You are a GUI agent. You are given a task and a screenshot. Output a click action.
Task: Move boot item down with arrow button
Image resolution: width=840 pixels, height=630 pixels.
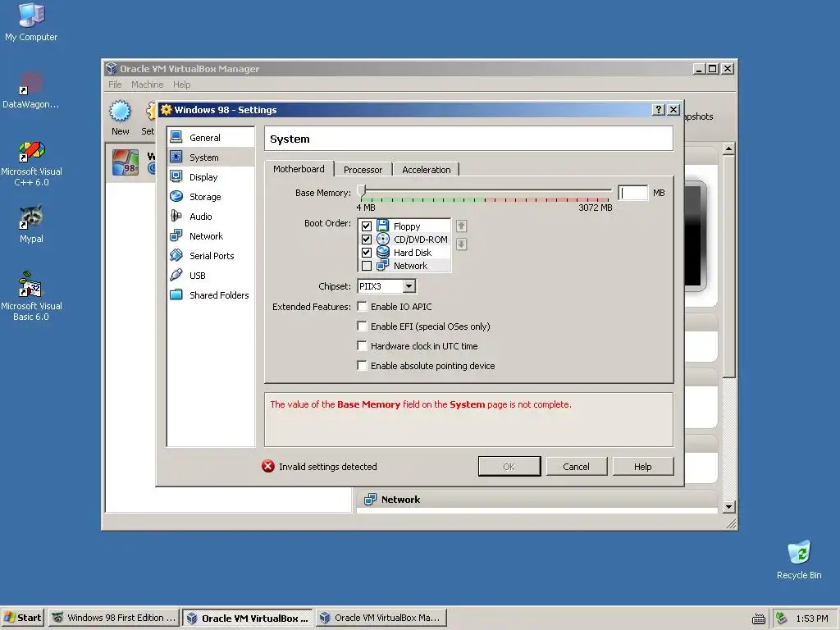coord(461,244)
